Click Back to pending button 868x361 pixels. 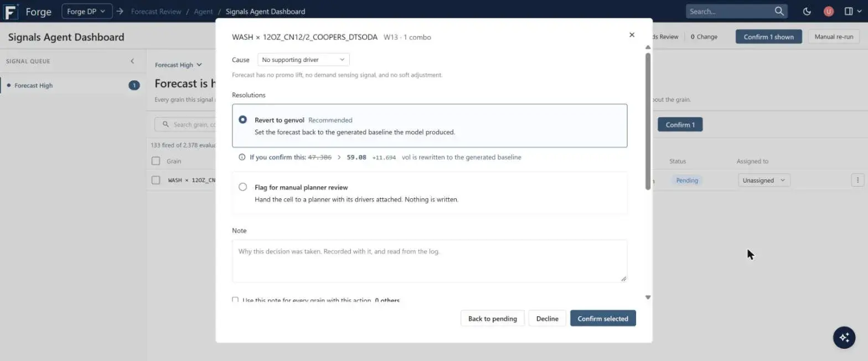[492, 318]
